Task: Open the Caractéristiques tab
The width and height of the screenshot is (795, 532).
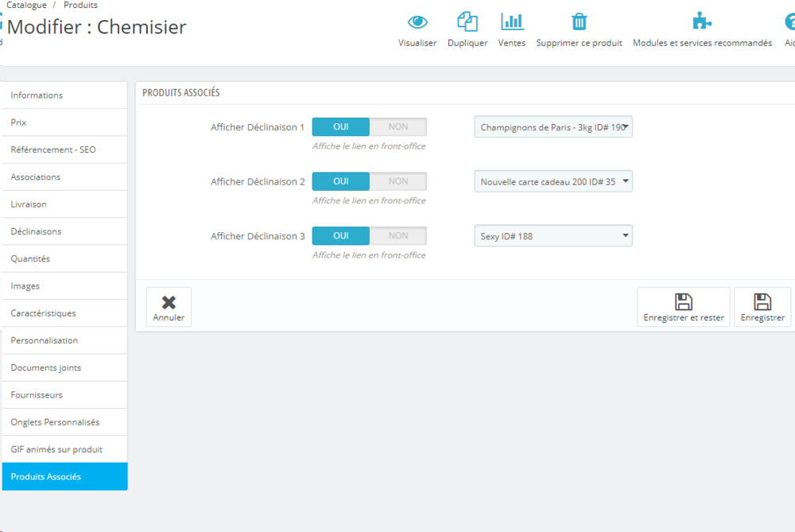Action: (x=65, y=313)
